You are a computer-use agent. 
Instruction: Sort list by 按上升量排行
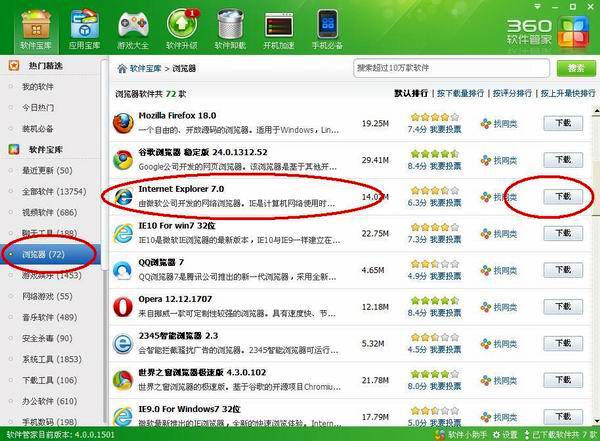tap(562, 93)
